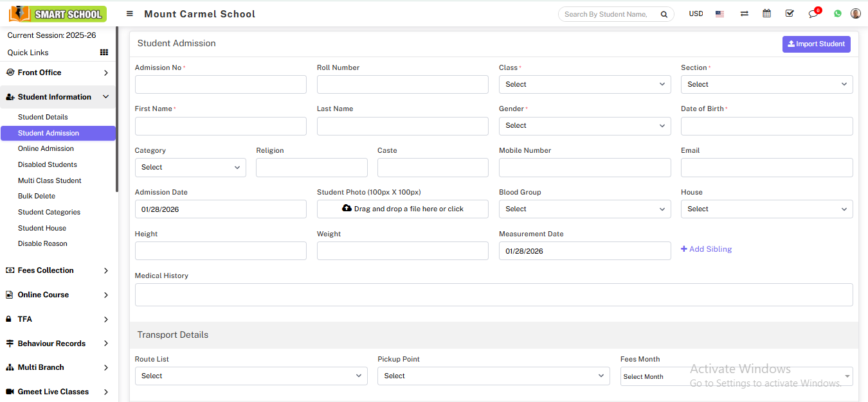This screenshot has width=868, height=402.
Task: Open Quick Links grid icon
Action: coord(104,53)
